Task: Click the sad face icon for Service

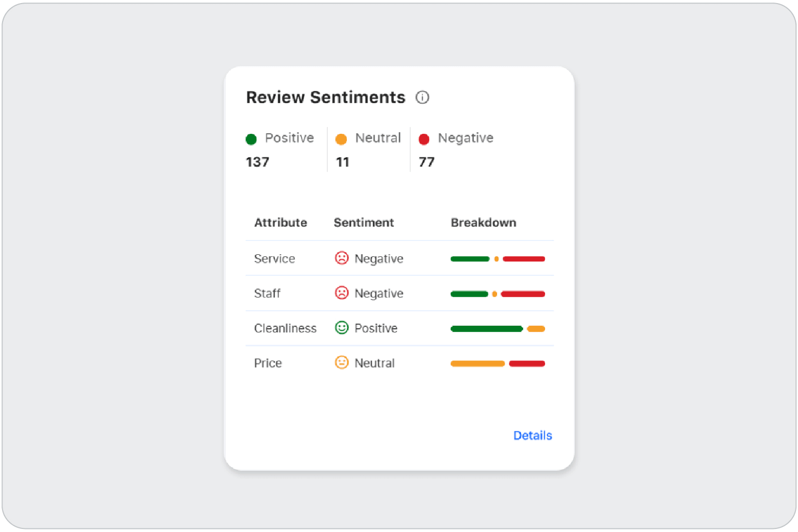Action: coord(341,258)
